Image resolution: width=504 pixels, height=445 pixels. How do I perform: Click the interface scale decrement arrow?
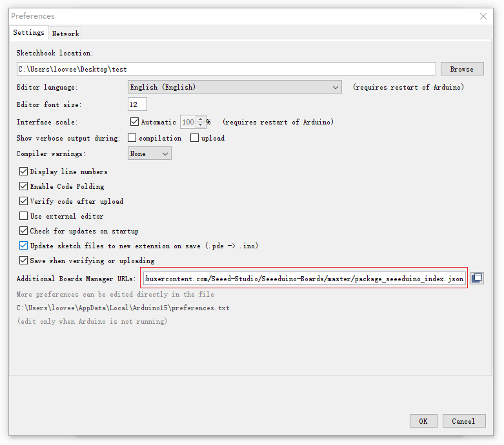pos(201,124)
